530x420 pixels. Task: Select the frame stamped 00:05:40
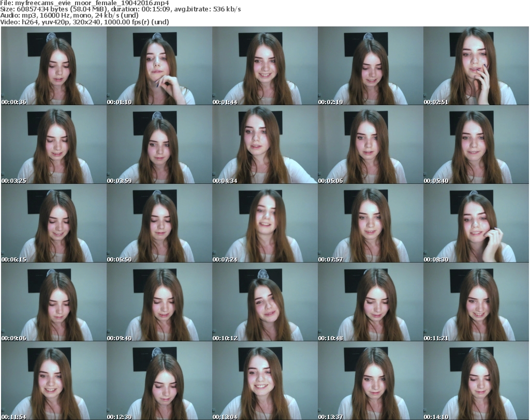tap(476, 144)
